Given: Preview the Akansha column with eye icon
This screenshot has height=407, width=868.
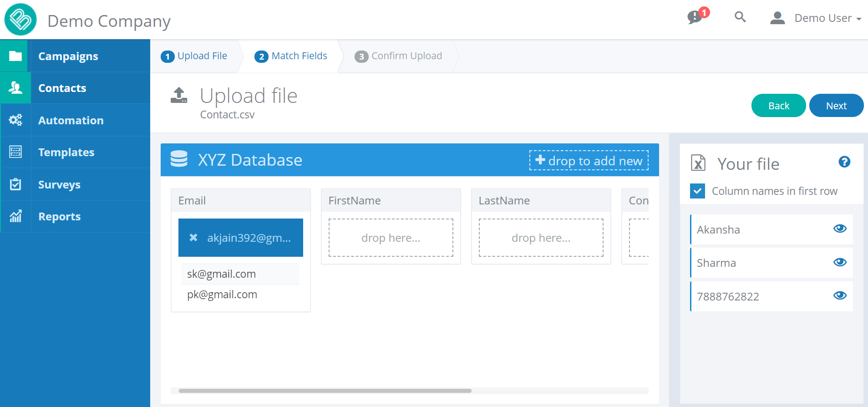Looking at the screenshot, I should 840,229.
